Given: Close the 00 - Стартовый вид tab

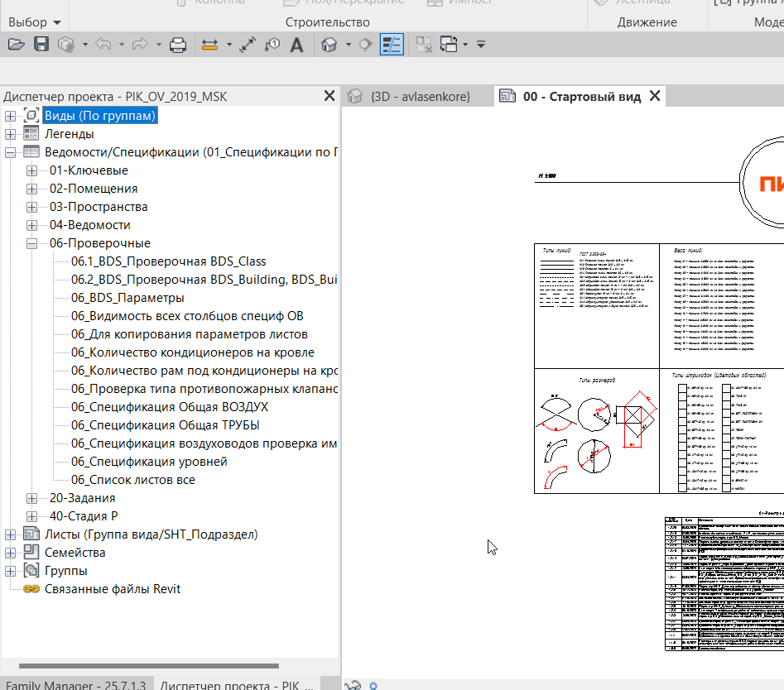Looking at the screenshot, I should (x=655, y=95).
